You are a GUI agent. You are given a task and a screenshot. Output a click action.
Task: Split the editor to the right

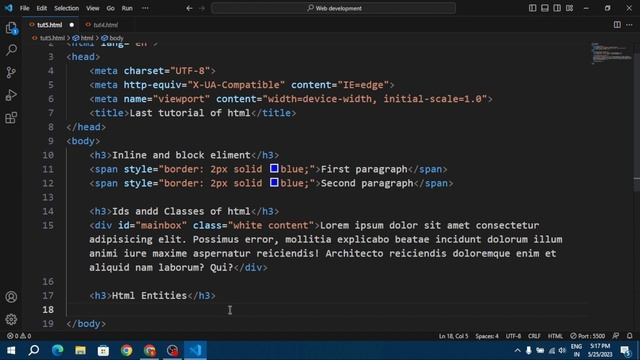617,25
